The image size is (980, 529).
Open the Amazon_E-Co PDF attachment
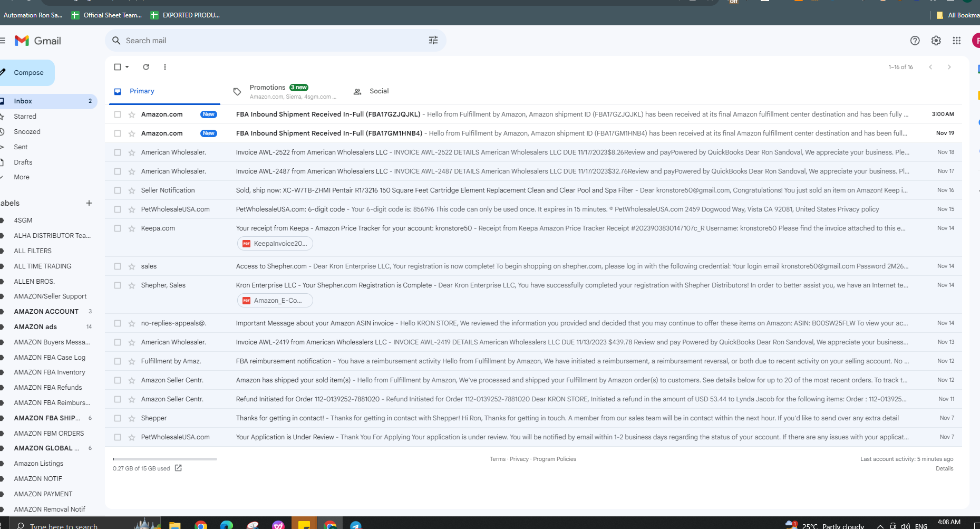pyautogui.click(x=275, y=301)
